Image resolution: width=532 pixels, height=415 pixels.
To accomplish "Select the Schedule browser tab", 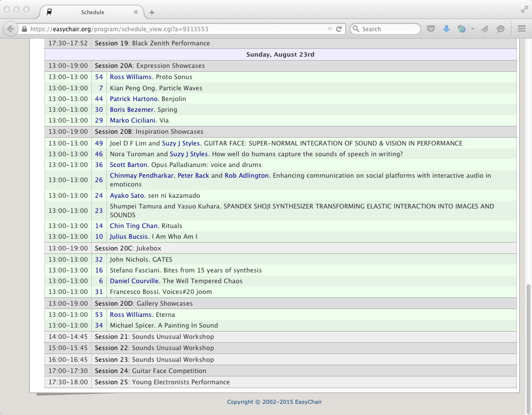I will tap(92, 12).
